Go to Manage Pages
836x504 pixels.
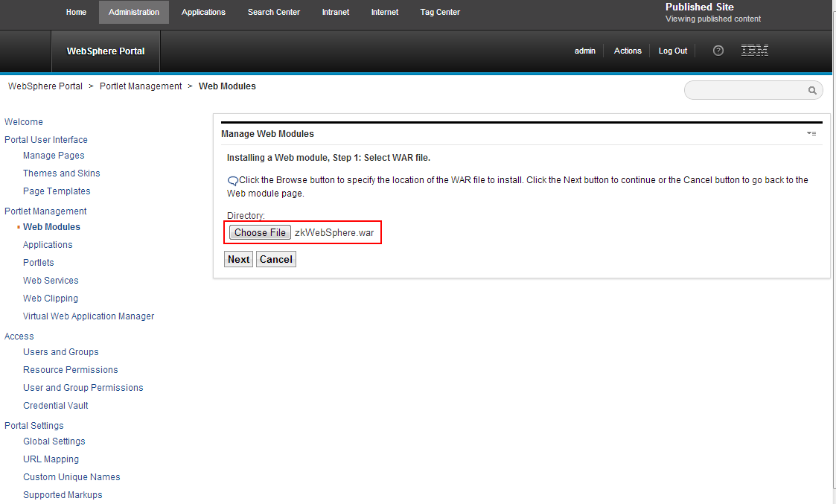point(54,156)
